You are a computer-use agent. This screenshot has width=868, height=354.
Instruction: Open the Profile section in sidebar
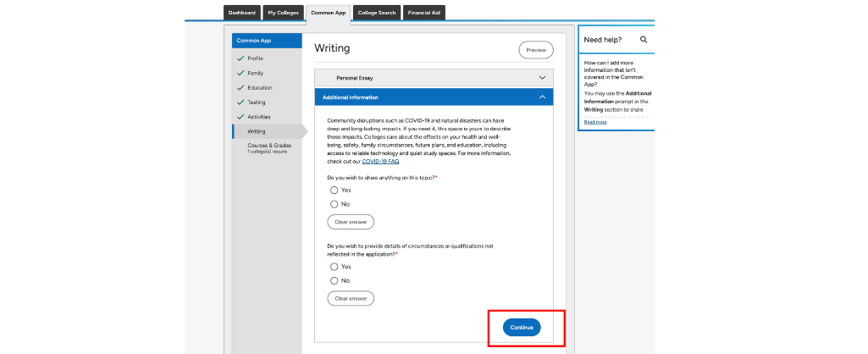pos(255,58)
